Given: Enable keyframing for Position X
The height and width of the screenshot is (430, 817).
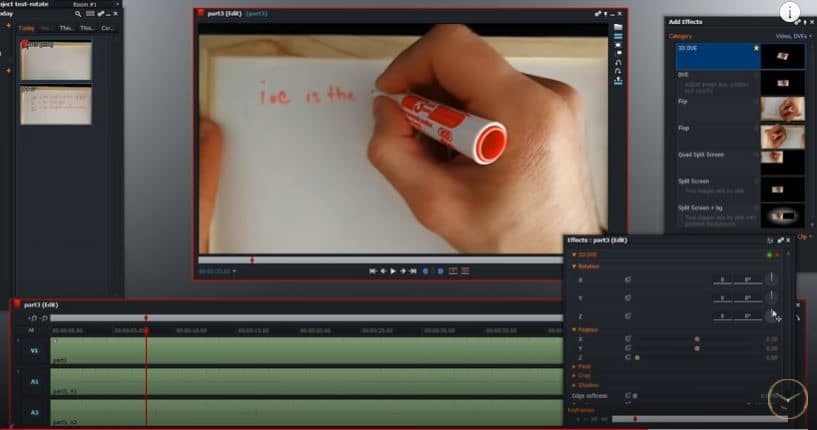Looking at the screenshot, I should pos(628,339).
